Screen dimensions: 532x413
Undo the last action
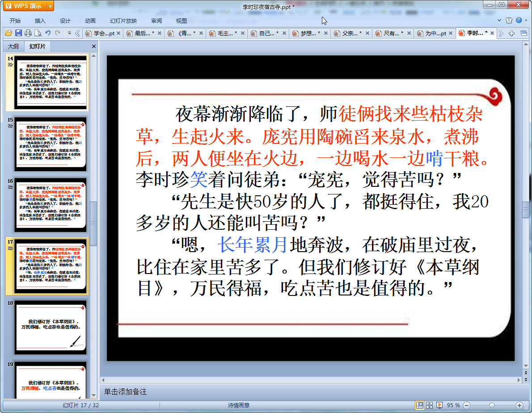click(x=48, y=33)
